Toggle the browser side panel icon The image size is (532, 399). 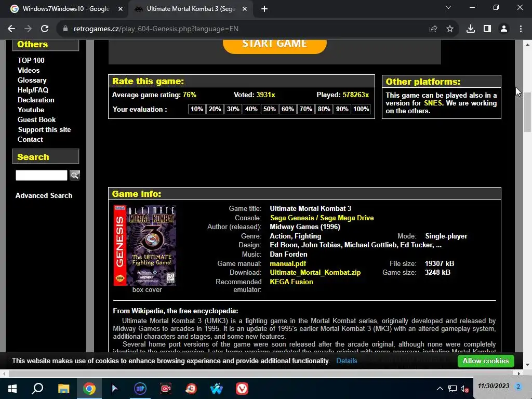487,29
